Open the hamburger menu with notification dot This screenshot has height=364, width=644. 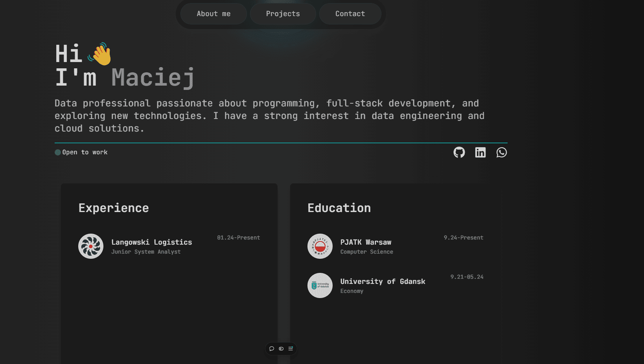click(291, 349)
